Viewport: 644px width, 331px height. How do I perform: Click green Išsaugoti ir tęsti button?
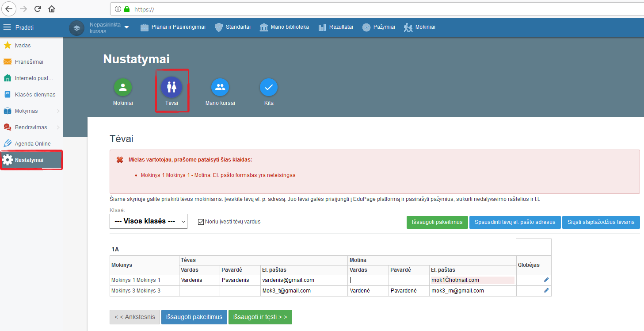(260, 317)
